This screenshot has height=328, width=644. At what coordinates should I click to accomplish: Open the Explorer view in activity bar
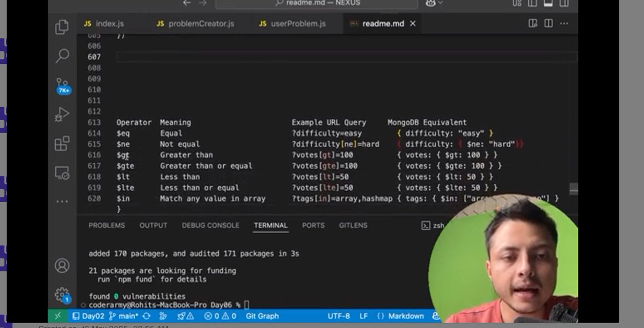(x=62, y=27)
